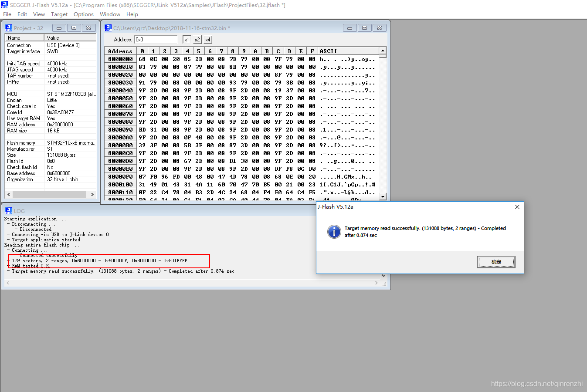Click the RAM tested O.K. log line
This screenshot has width=587, height=392.
[31, 266]
